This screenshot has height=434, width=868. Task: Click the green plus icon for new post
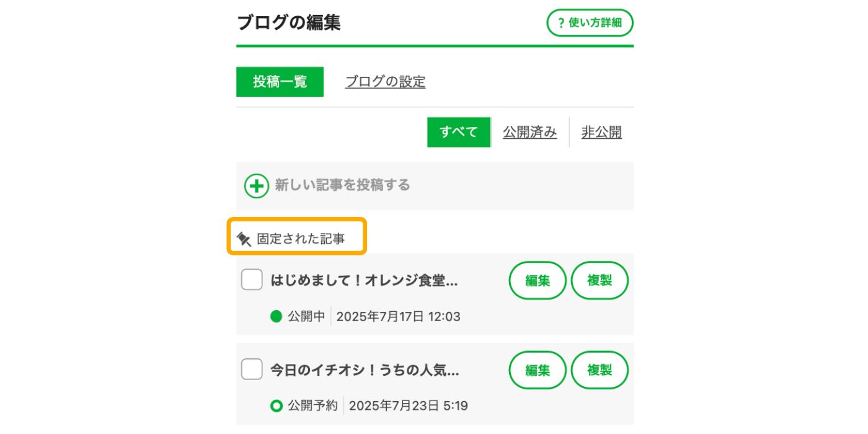pos(256,185)
